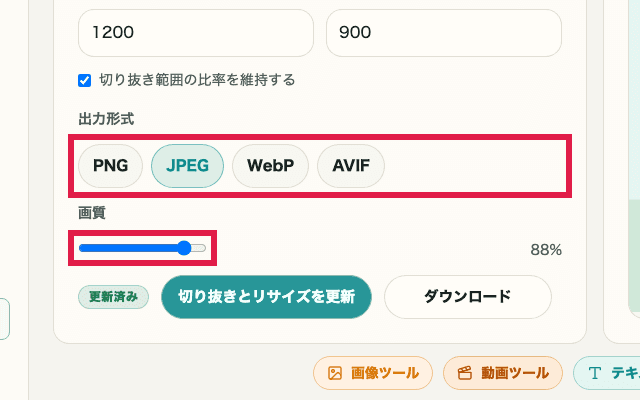Click the image icon on 画像ツール
640x400 pixels.
tap(334, 373)
